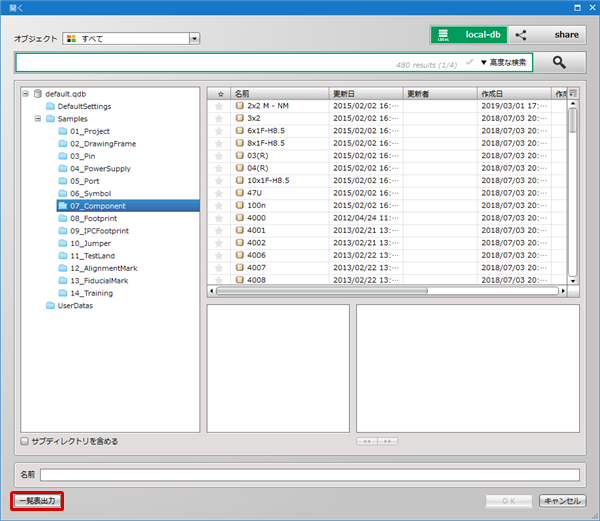Viewport: 600px width, 521px height.
Task: Click the DefaultSettings folder icon
Action: [x=50, y=106]
